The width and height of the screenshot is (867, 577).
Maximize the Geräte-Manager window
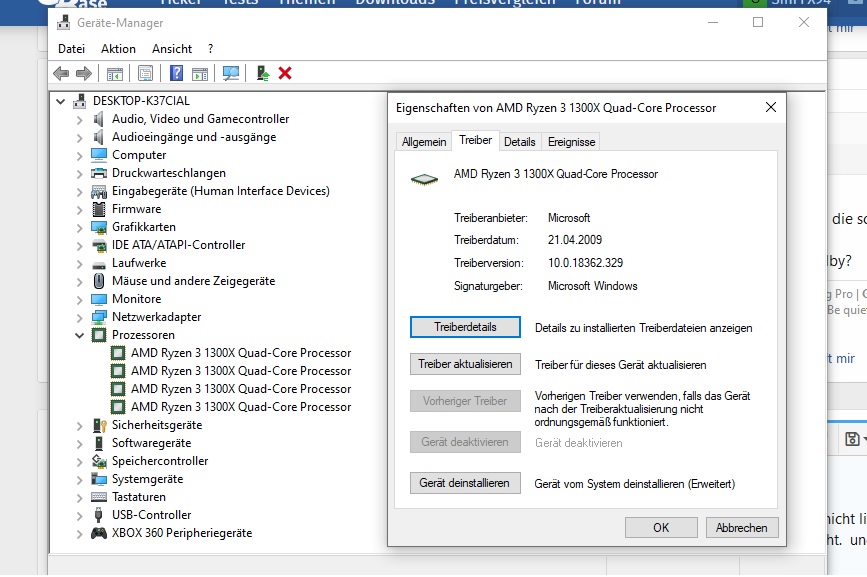(758, 22)
